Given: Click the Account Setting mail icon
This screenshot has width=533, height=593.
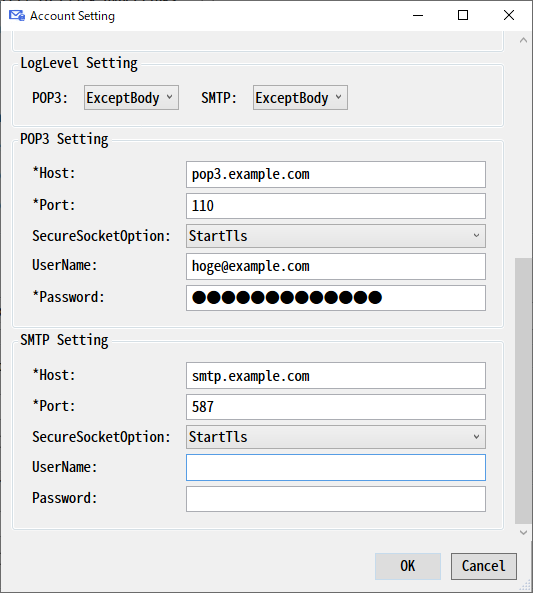Looking at the screenshot, I should (17, 16).
